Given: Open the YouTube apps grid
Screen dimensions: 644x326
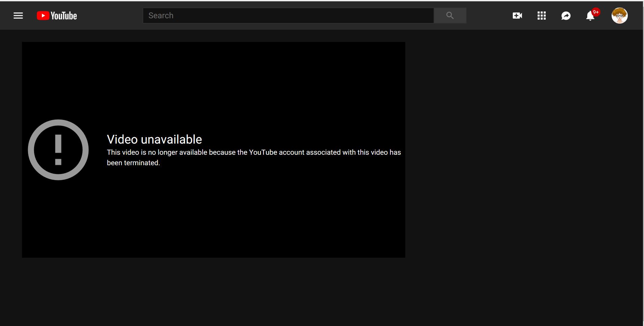Looking at the screenshot, I should (x=542, y=16).
